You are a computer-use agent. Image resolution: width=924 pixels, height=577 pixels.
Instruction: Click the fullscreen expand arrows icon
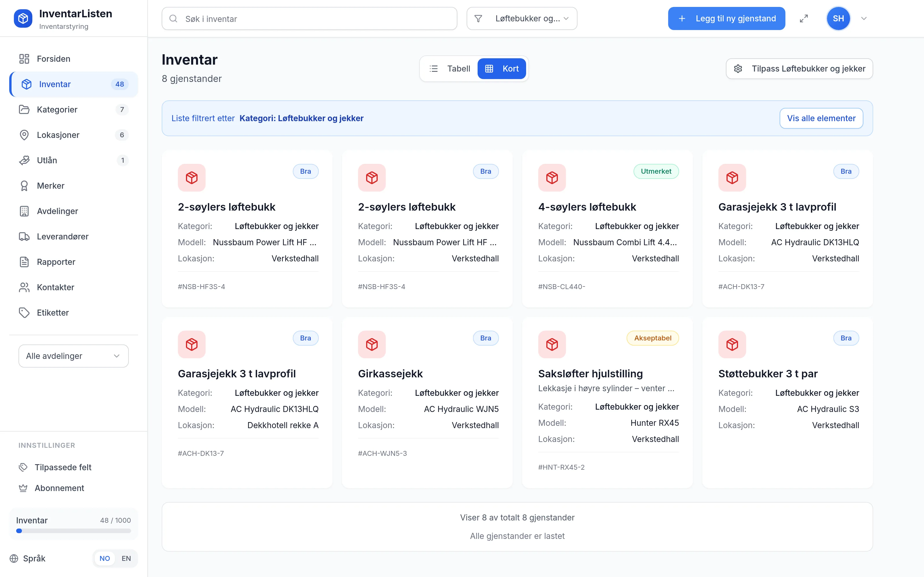coord(804,18)
